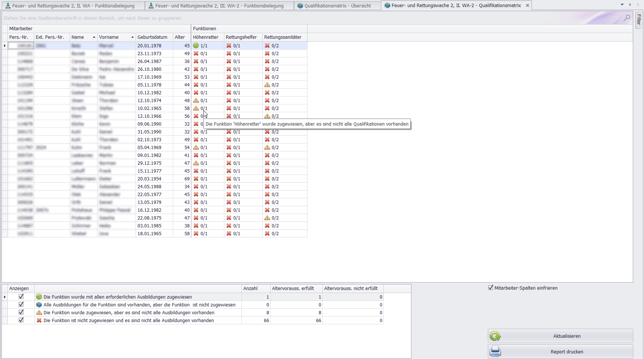Screen dimensions: 644x359
Task: Toggle checkbox for unassigned functions legend row
Action: click(x=21, y=320)
